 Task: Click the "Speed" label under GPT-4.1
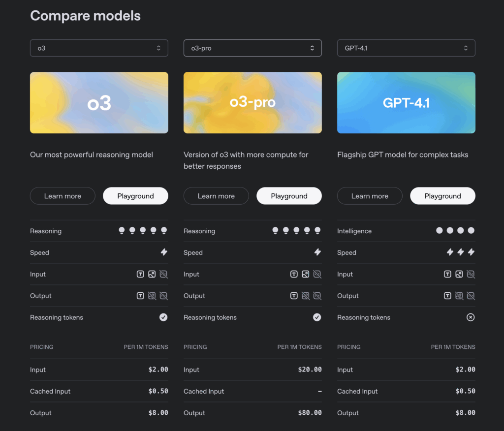click(x=346, y=253)
